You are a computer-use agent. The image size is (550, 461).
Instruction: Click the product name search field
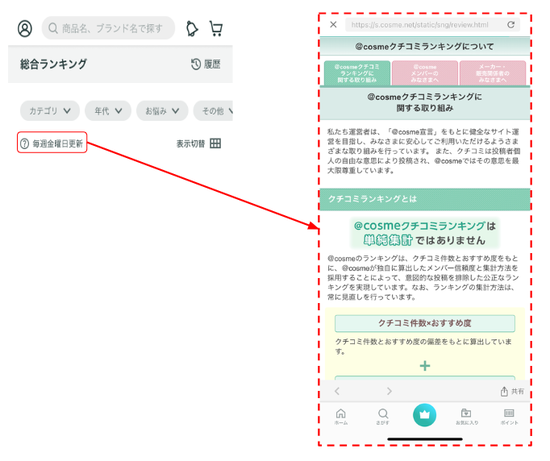pyautogui.click(x=108, y=28)
